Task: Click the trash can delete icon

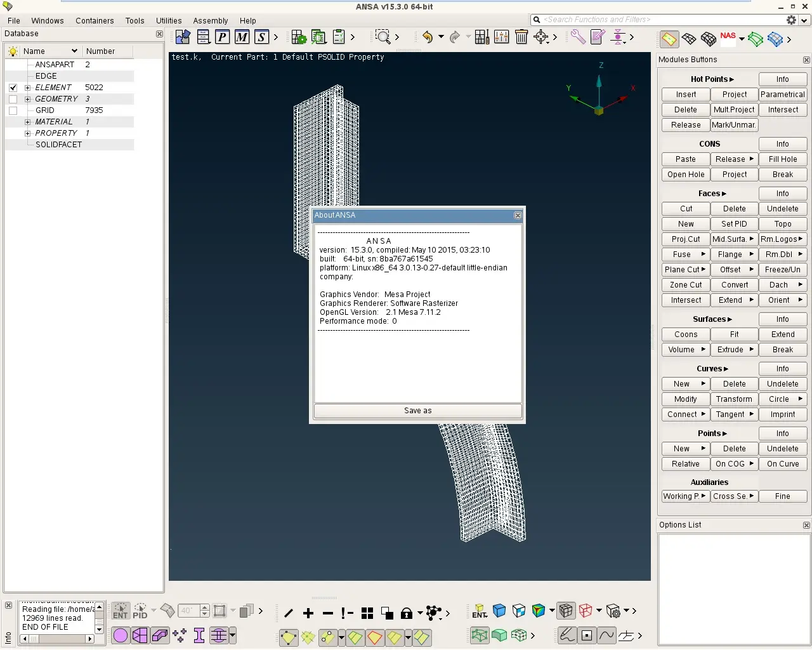Action: 521,37
